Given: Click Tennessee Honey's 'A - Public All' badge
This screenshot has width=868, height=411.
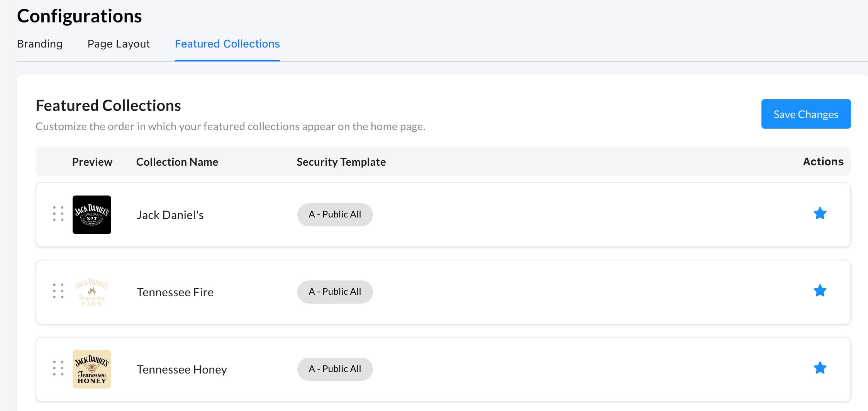Looking at the screenshot, I should pyautogui.click(x=335, y=369).
